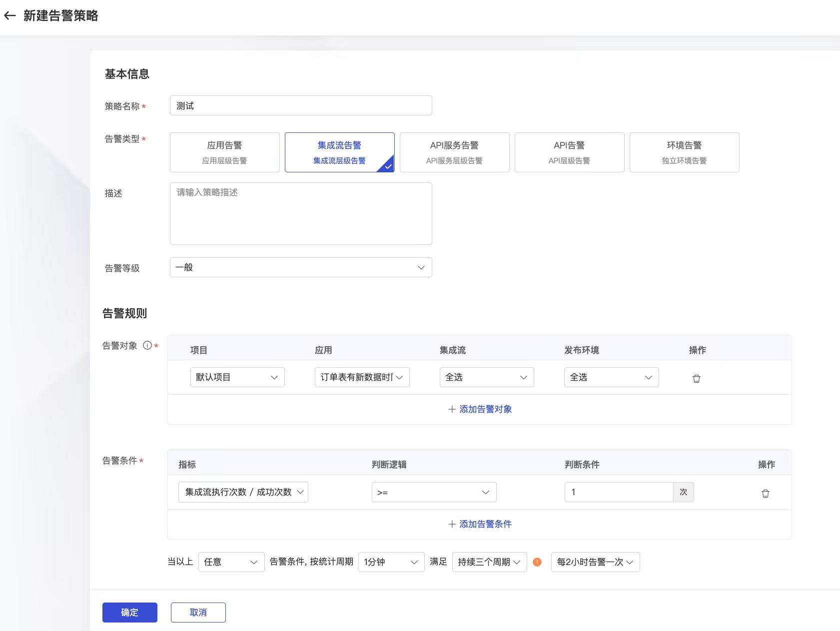Pick the API告警 alert type card

click(x=569, y=152)
